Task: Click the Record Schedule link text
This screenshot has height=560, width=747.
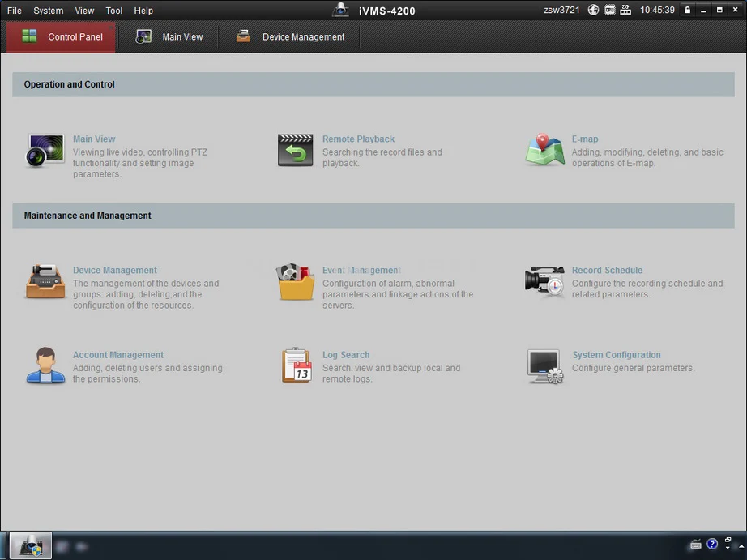Action: coord(607,270)
